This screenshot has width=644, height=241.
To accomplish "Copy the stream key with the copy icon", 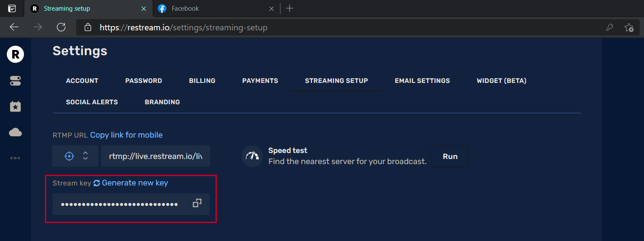I will click(x=197, y=203).
